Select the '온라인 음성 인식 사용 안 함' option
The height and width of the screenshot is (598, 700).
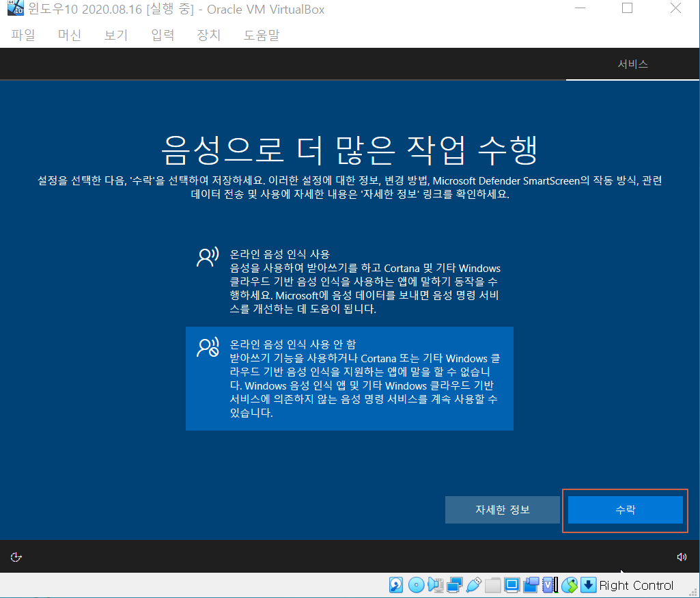[x=350, y=378]
